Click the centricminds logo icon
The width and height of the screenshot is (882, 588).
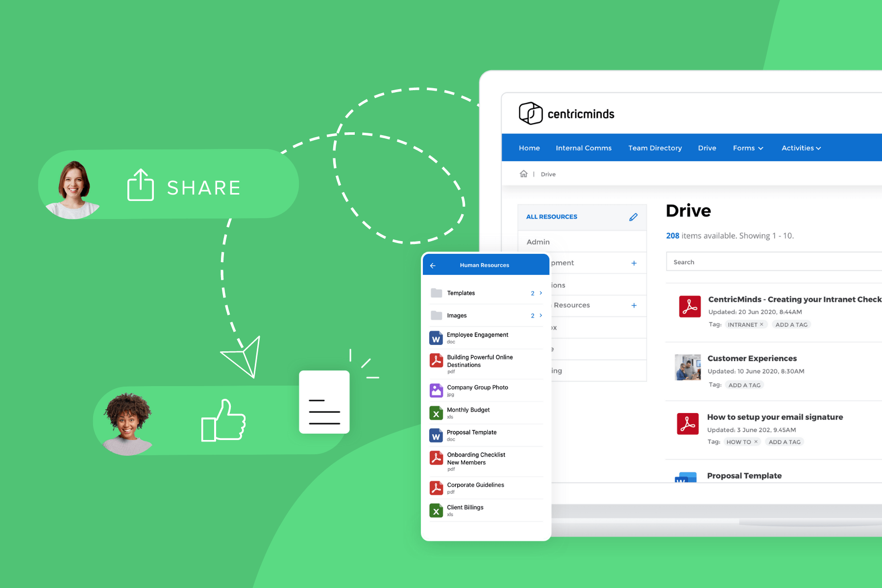click(531, 113)
